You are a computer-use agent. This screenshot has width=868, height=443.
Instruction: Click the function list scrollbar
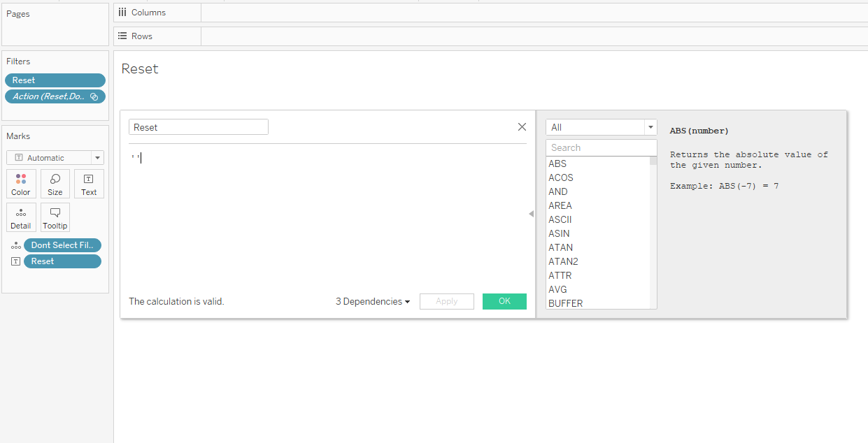coord(653,232)
